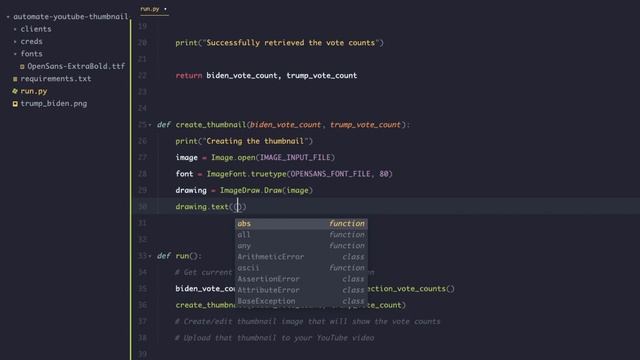This screenshot has width=640, height=360.
Task: Choose 'AttributeError' autocomplete suggestion
Action: [x=301, y=290]
